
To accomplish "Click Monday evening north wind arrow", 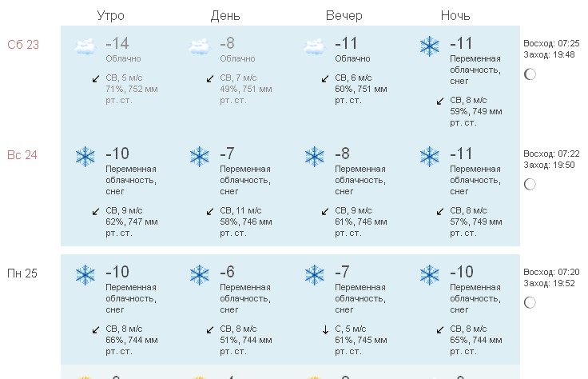I will [325, 329].
